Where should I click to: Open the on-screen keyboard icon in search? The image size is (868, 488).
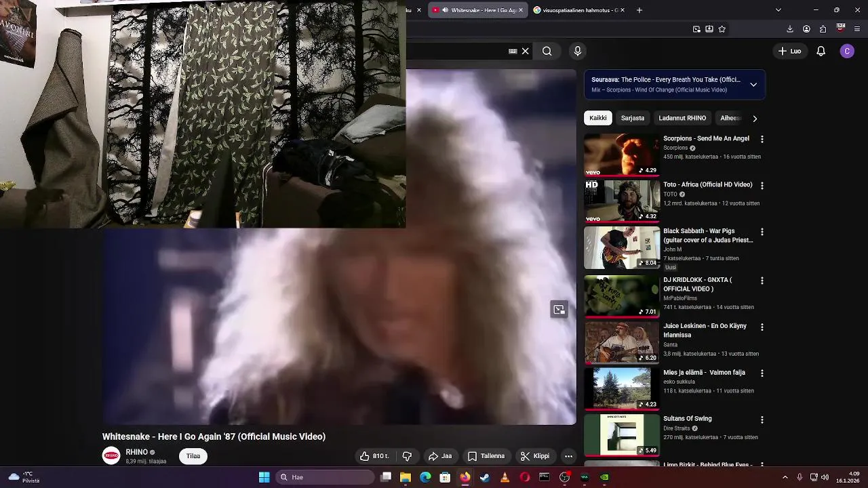click(513, 51)
